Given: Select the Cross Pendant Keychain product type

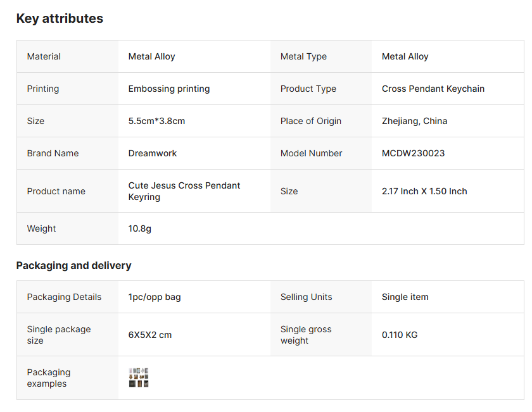Looking at the screenshot, I should coord(433,89).
